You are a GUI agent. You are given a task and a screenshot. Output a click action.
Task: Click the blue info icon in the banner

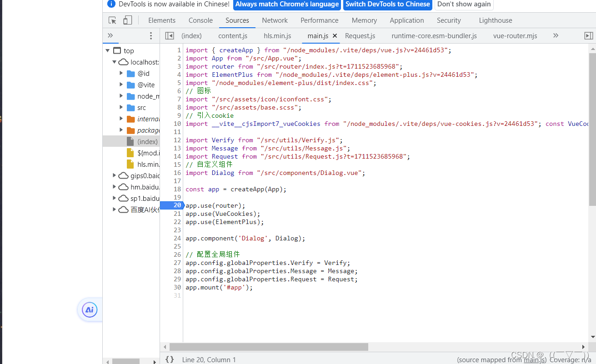(111, 5)
